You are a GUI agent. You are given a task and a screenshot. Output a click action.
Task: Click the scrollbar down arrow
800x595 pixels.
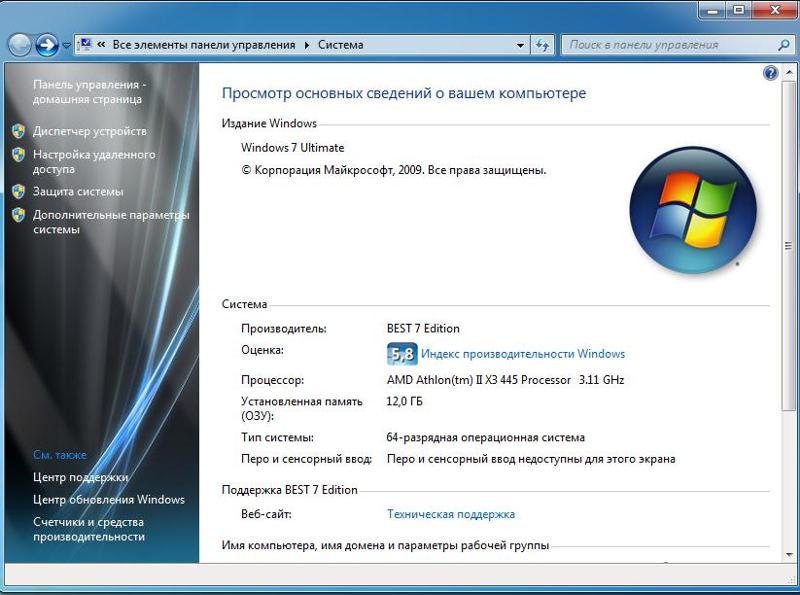(x=789, y=555)
